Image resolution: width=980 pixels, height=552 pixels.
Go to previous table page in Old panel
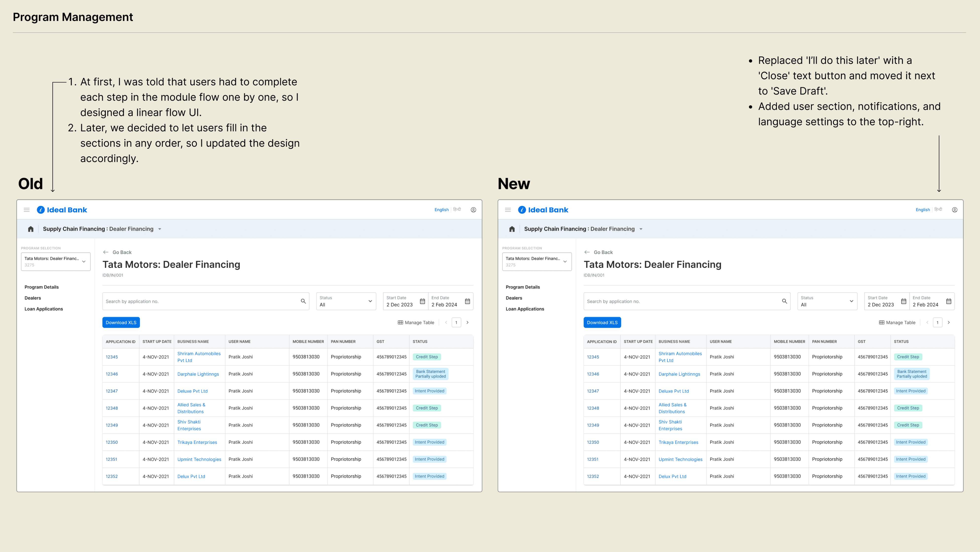(446, 322)
